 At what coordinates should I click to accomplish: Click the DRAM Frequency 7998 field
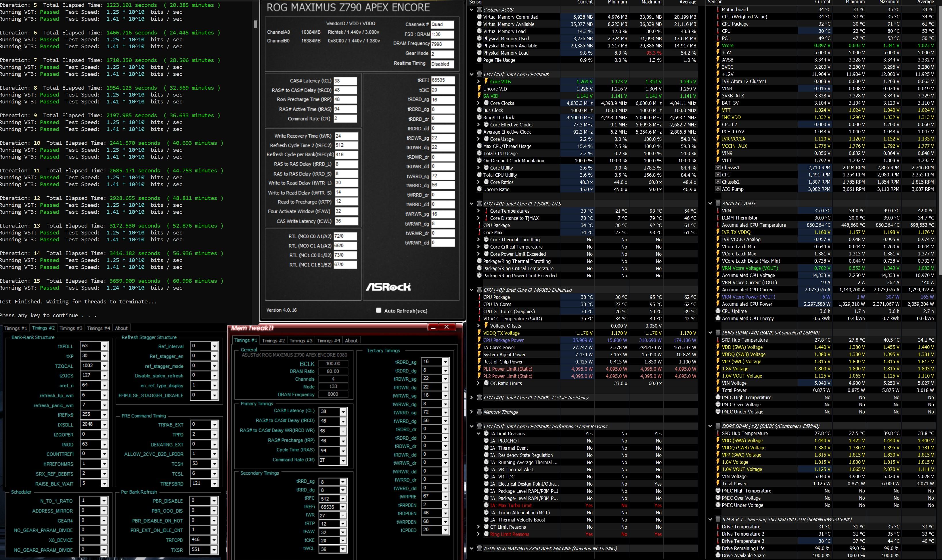tap(442, 44)
